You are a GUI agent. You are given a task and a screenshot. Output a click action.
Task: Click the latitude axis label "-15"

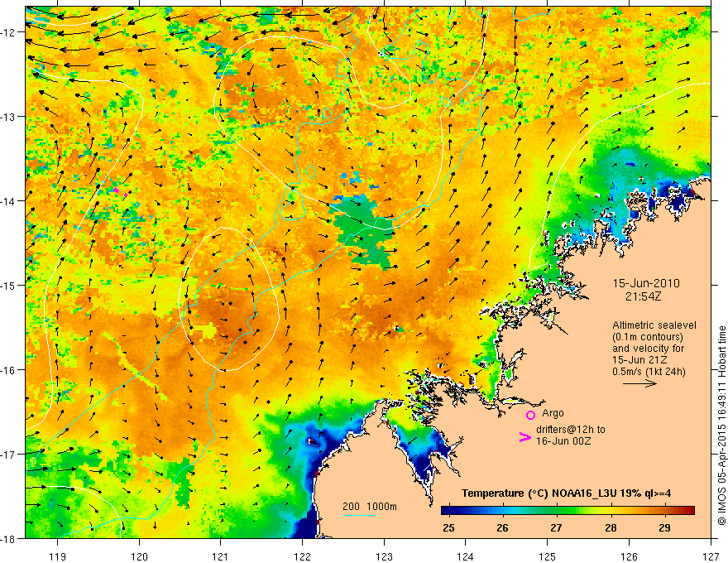(9, 285)
